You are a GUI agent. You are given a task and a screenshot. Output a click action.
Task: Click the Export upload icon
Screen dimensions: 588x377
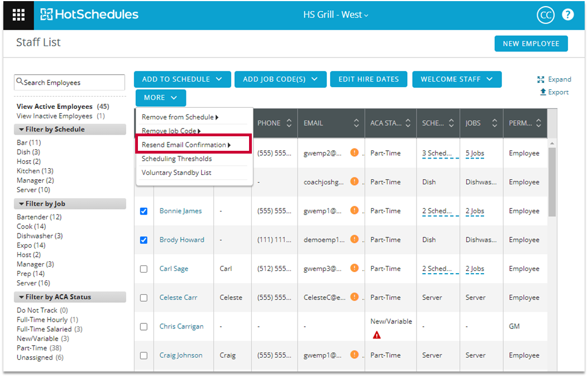pos(543,92)
